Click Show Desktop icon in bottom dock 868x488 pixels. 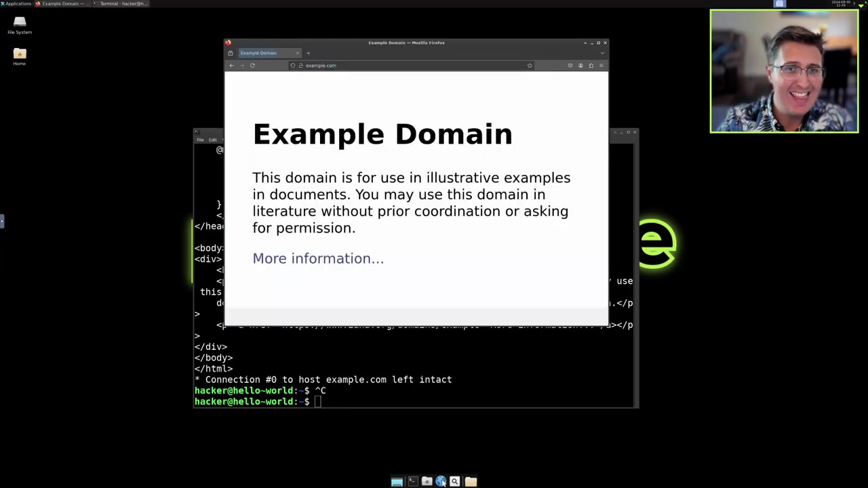click(397, 481)
